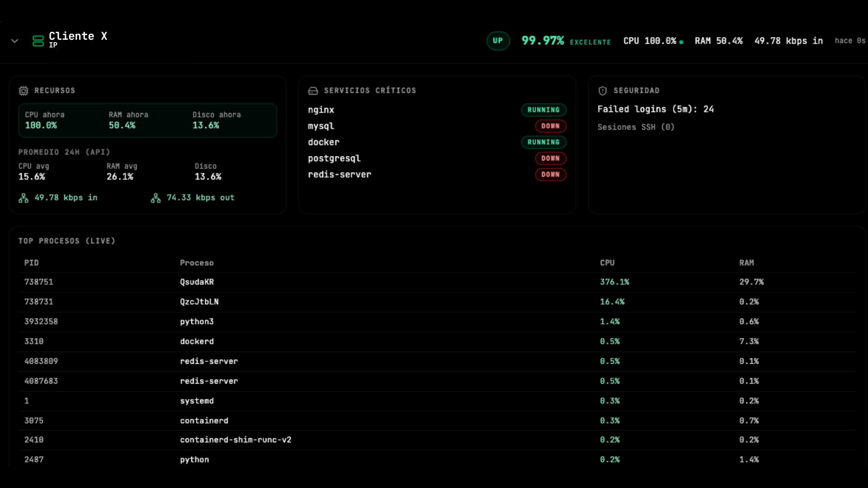Click the UP status badge
The height and width of the screenshot is (488, 868).
(x=498, y=41)
